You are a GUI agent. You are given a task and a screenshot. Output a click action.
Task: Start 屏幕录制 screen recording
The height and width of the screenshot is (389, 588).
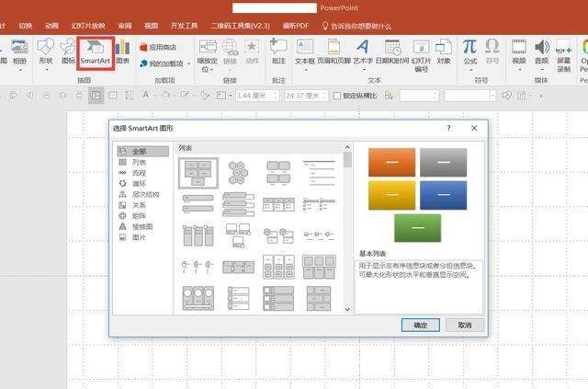pyautogui.click(x=563, y=55)
